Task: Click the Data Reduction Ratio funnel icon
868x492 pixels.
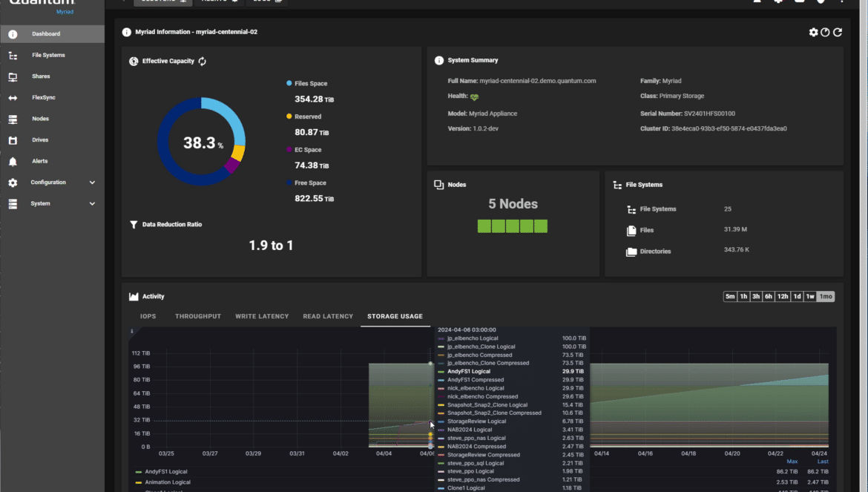Action: (134, 225)
